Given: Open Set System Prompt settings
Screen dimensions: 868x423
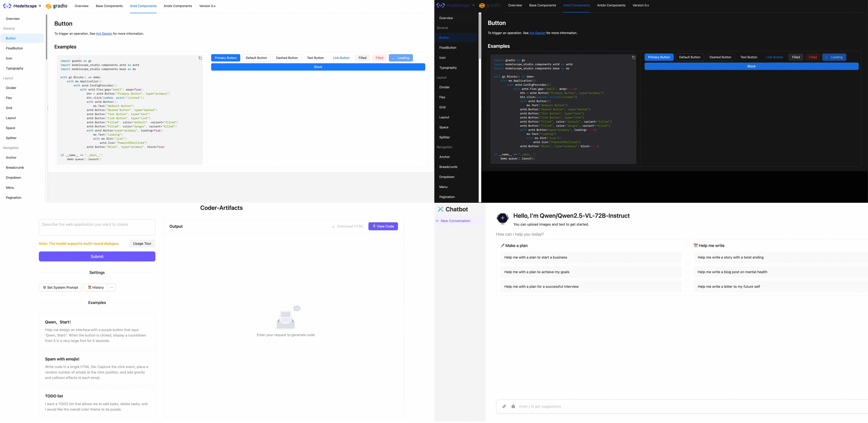Looking at the screenshot, I should click(60, 287).
